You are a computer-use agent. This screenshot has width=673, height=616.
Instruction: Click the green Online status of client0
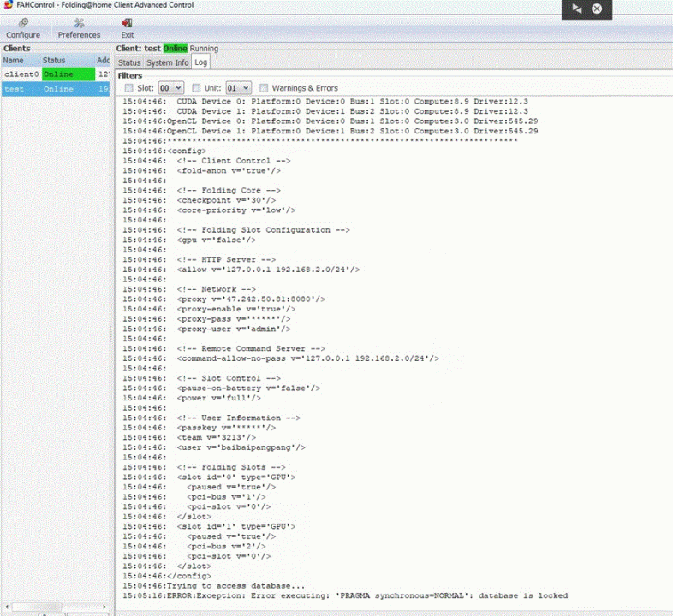click(68, 74)
